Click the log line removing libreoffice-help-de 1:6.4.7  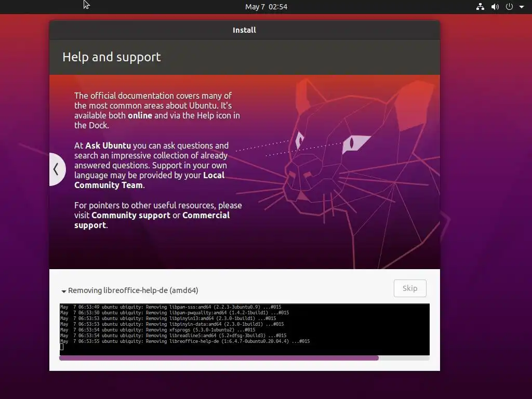click(185, 341)
